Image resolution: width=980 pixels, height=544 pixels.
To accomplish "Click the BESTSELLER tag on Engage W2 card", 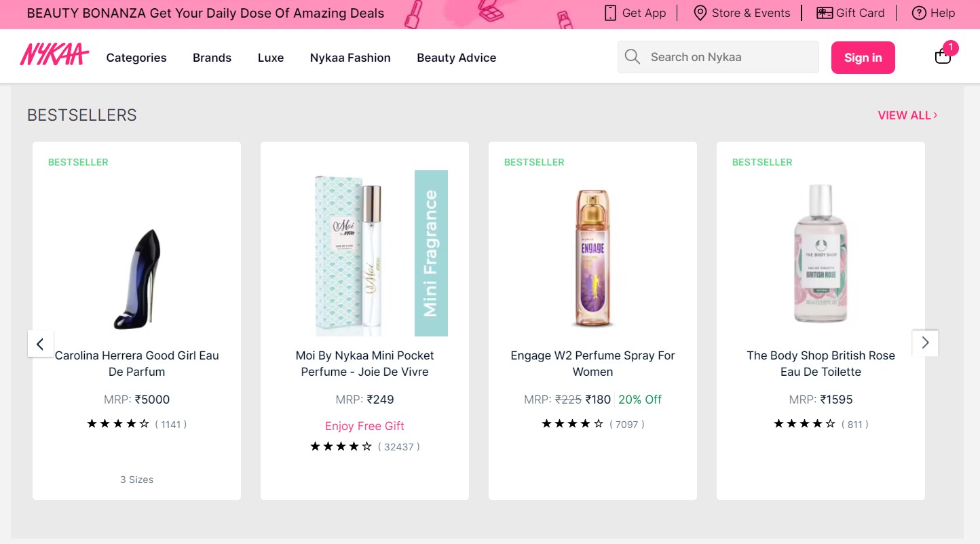I will click(x=534, y=162).
